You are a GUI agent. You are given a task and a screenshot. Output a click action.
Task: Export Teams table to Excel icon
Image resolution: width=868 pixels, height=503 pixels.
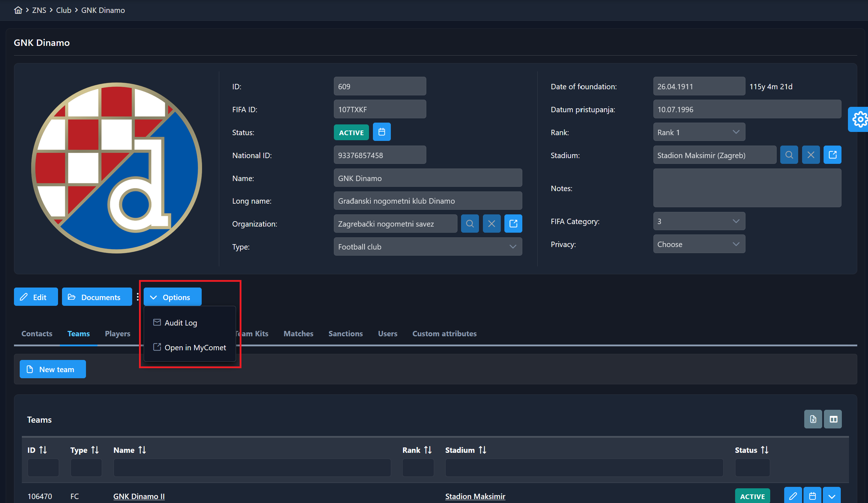tap(813, 419)
